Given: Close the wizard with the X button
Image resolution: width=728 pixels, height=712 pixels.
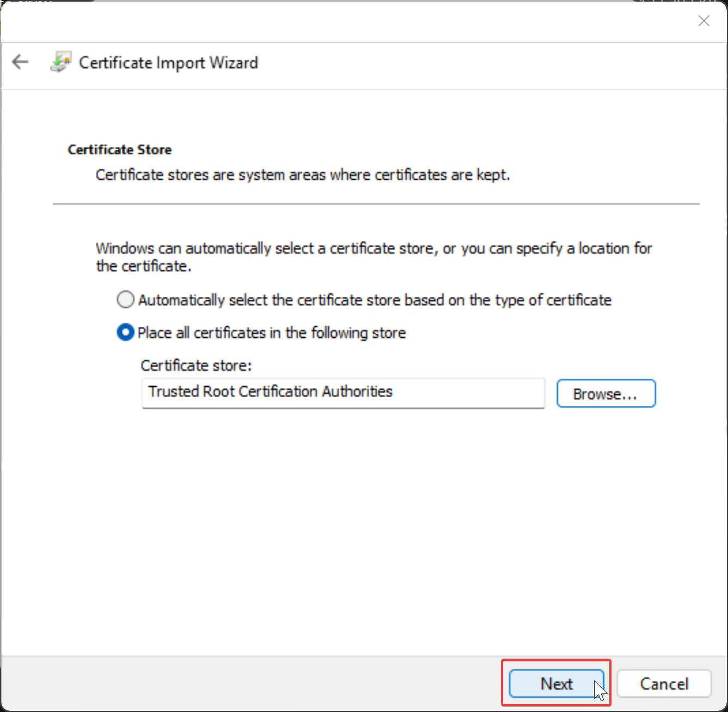Looking at the screenshot, I should click(x=703, y=21).
